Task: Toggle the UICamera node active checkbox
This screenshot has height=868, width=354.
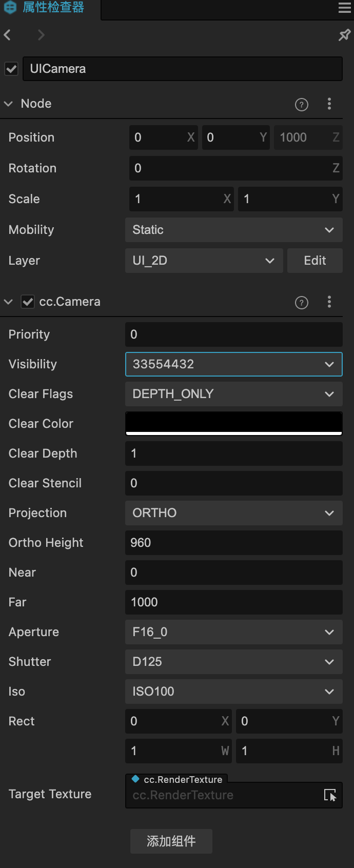Action: [x=11, y=69]
